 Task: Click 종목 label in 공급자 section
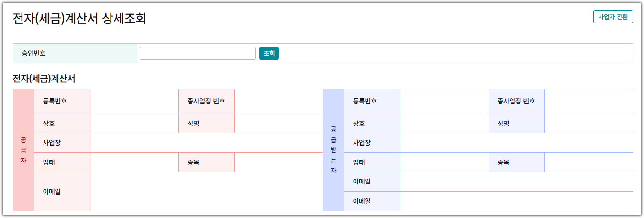193,162
